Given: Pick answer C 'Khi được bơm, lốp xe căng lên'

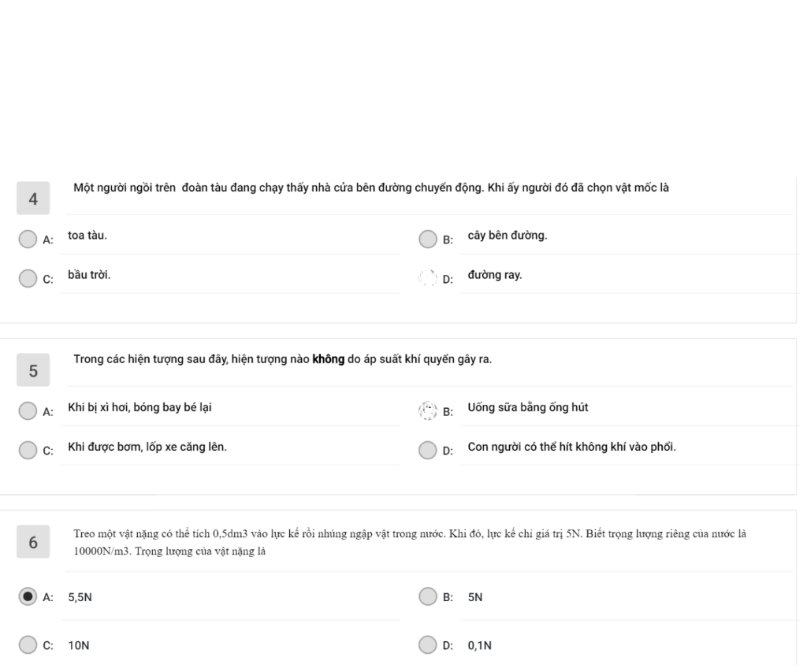Looking at the screenshot, I should pos(28,450).
